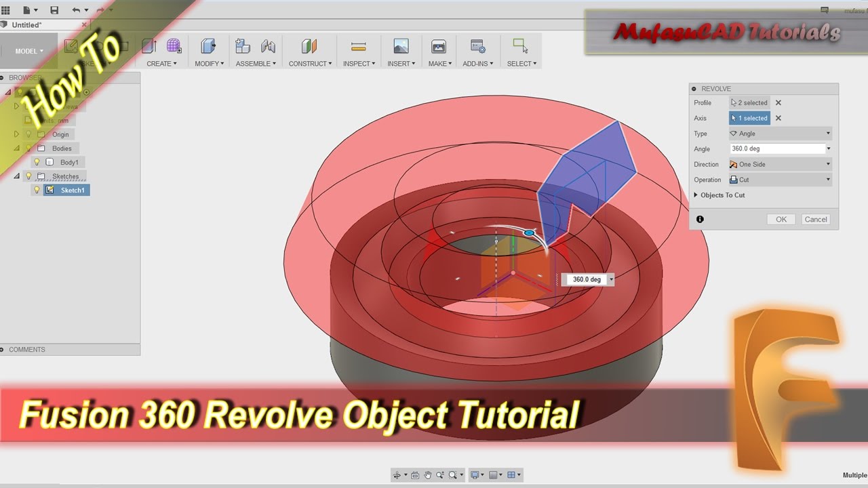This screenshot has height=488, width=868.
Task: Open the CREATE menu
Action: [x=161, y=64]
